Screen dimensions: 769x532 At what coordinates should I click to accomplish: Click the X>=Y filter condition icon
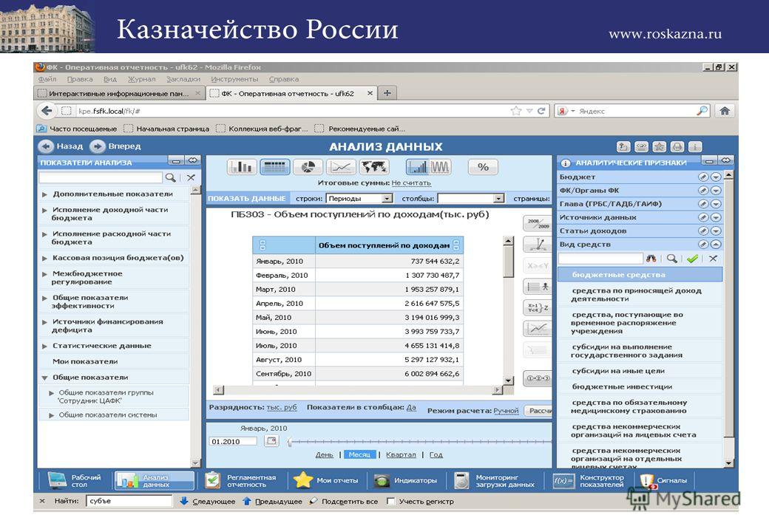tap(538, 265)
